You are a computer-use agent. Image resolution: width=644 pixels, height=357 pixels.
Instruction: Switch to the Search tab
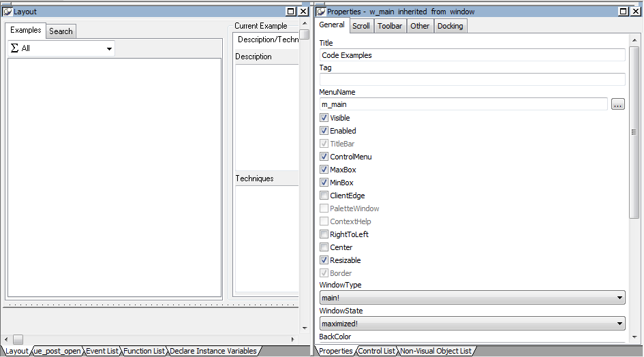coord(61,31)
